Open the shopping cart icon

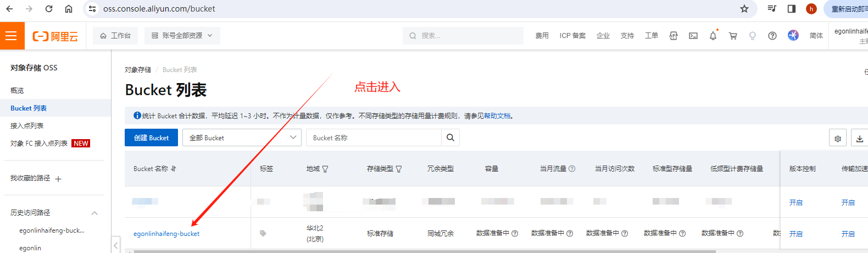(733, 36)
